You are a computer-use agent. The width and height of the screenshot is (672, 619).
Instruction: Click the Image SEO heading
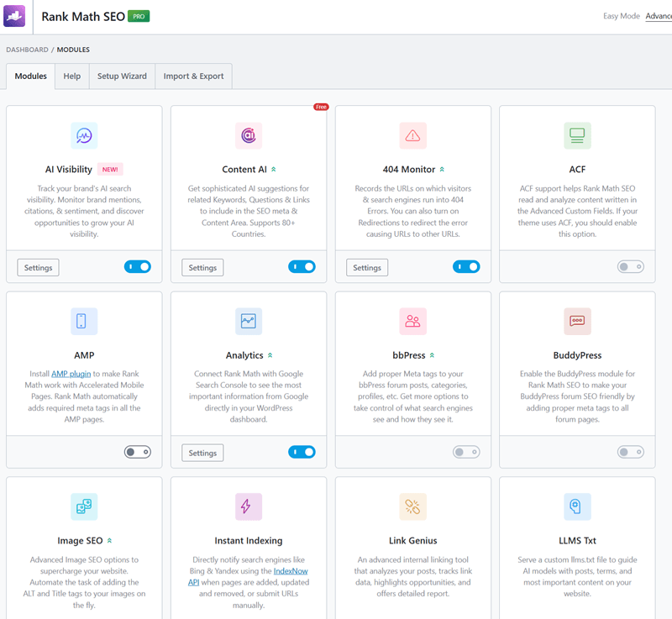80,541
